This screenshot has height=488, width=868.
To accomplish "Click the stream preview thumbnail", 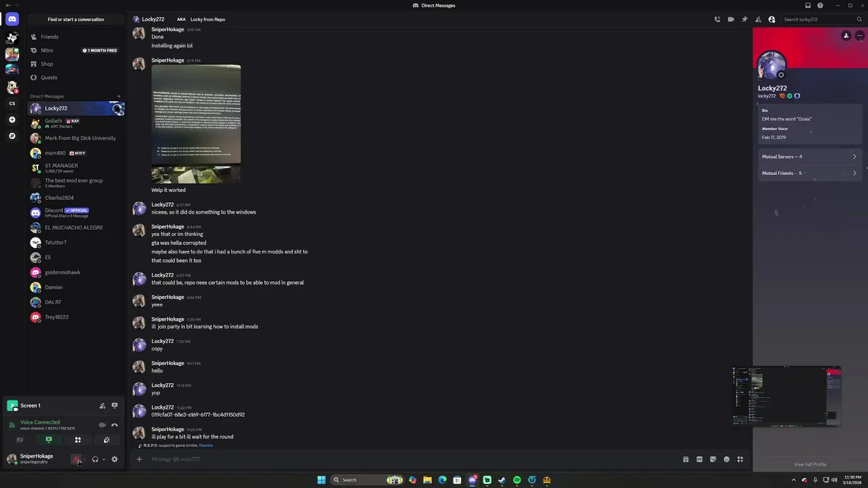I will 787,396.
